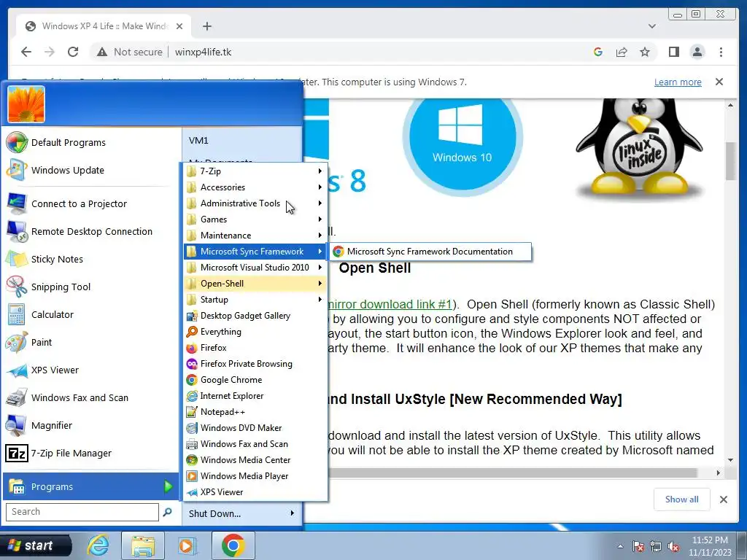
Task: Start Remote Desktop Connection
Action: click(x=90, y=231)
